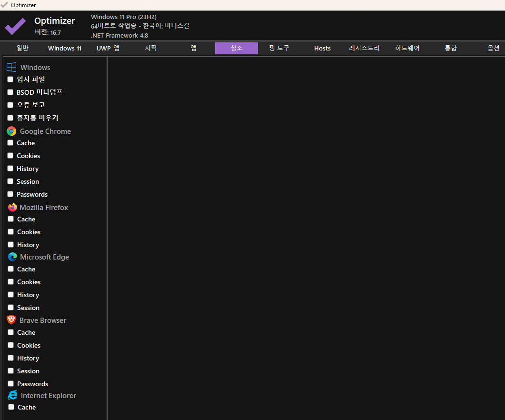Screen dimensions: 505x420
Task: Check Microsoft Edge Cache
Action: pyautogui.click(x=10, y=269)
